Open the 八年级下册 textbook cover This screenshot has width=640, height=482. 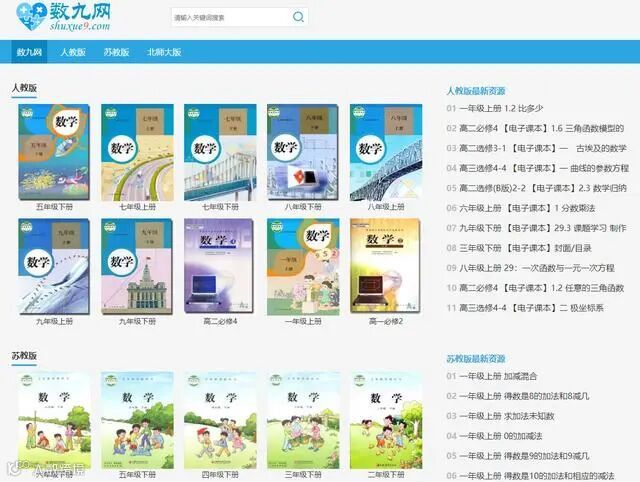click(303, 152)
